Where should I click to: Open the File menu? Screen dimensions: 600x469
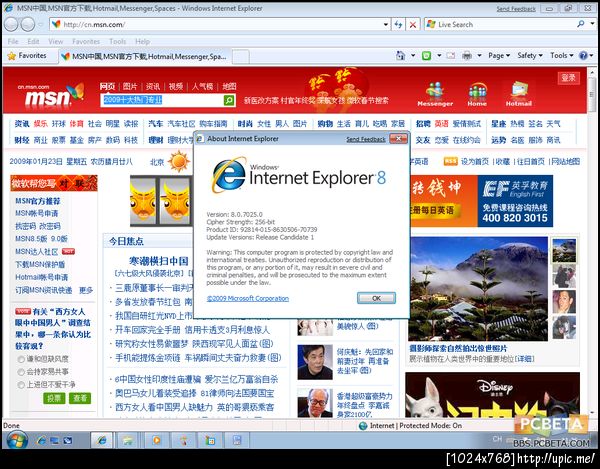tap(13, 41)
